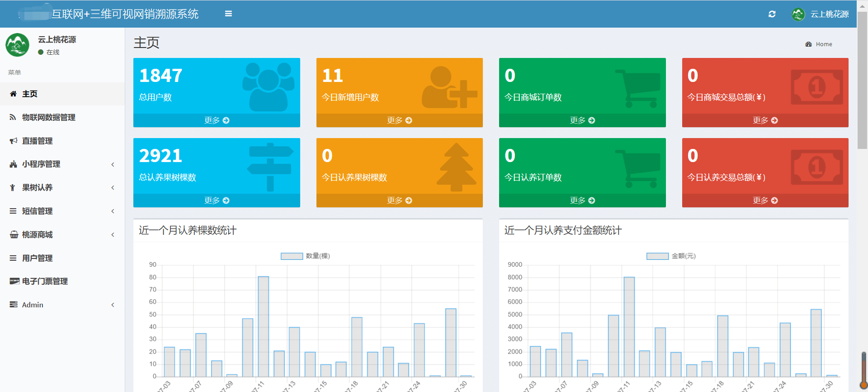
Task: Expand the 果树认养 menu chevron
Action: [113, 188]
